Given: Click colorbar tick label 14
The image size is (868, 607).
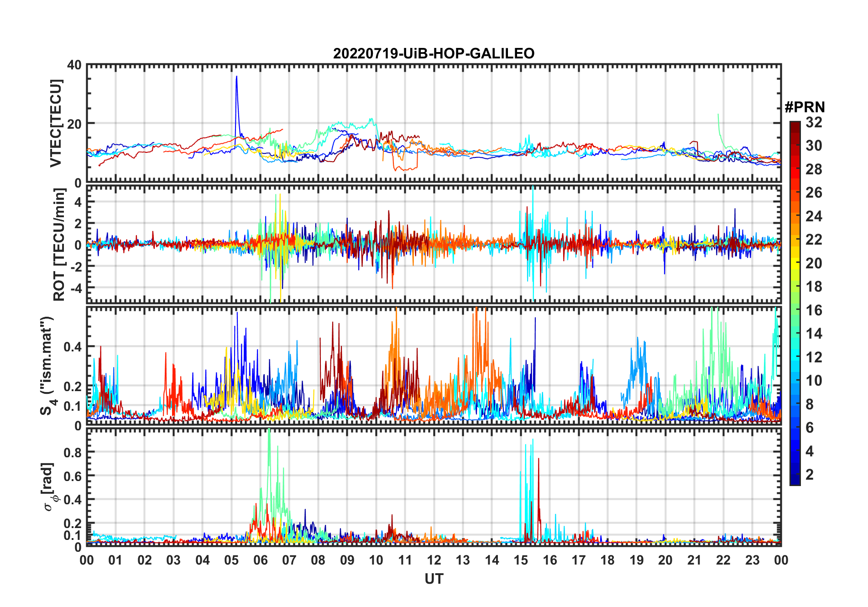Looking at the screenshot, I should coord(814,334).
